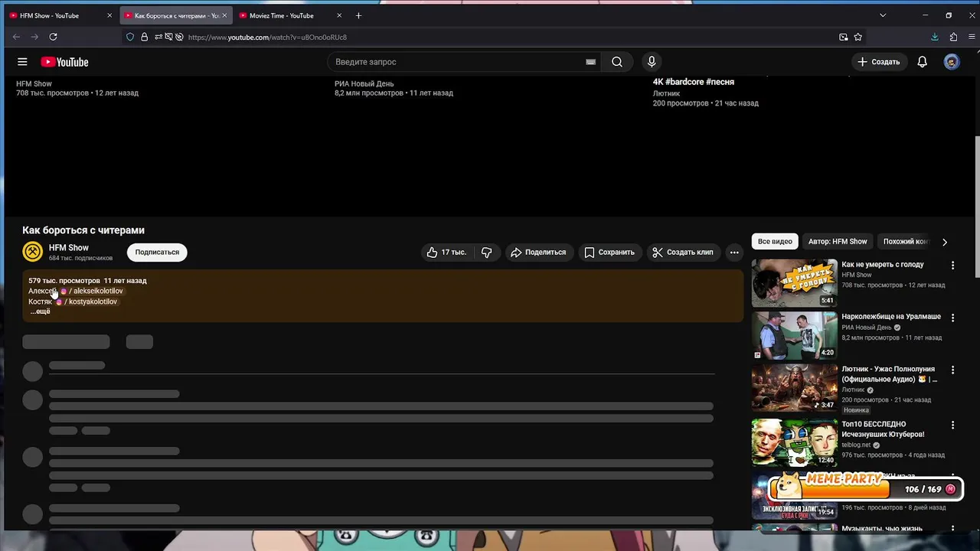Open 'Нарколежбище на Уралмаше' video thumbnail
Image resolution: width=980 pixels, height=551 pixels.
[x=795, y=336]
